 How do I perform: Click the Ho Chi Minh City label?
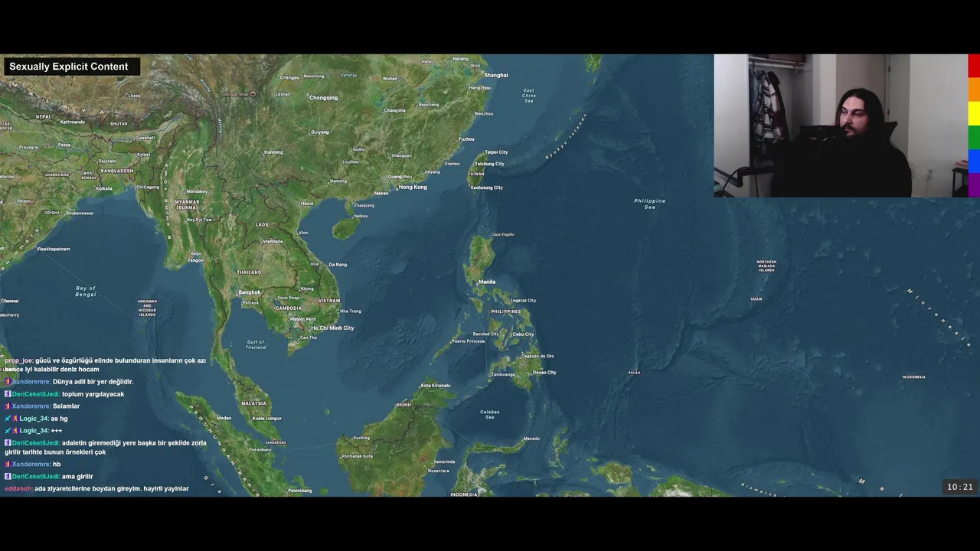(332, 328)
